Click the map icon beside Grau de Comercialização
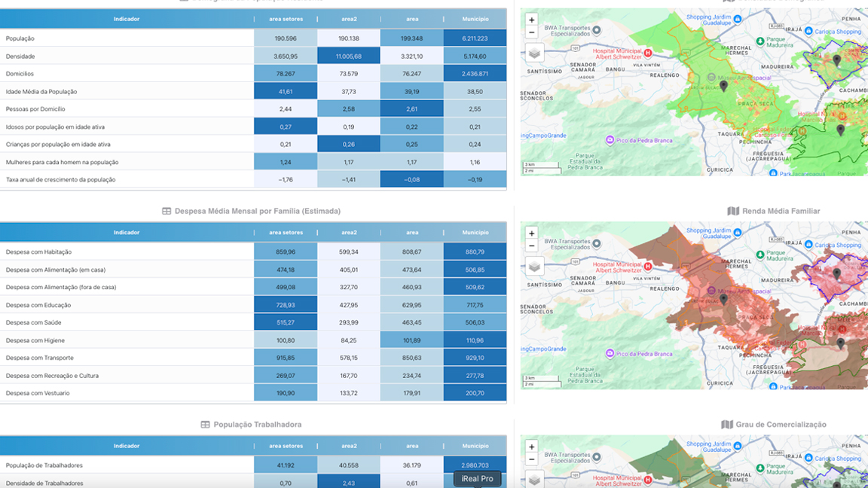The image size is (868, 488). pyautogui.click(x=726, y=425)
